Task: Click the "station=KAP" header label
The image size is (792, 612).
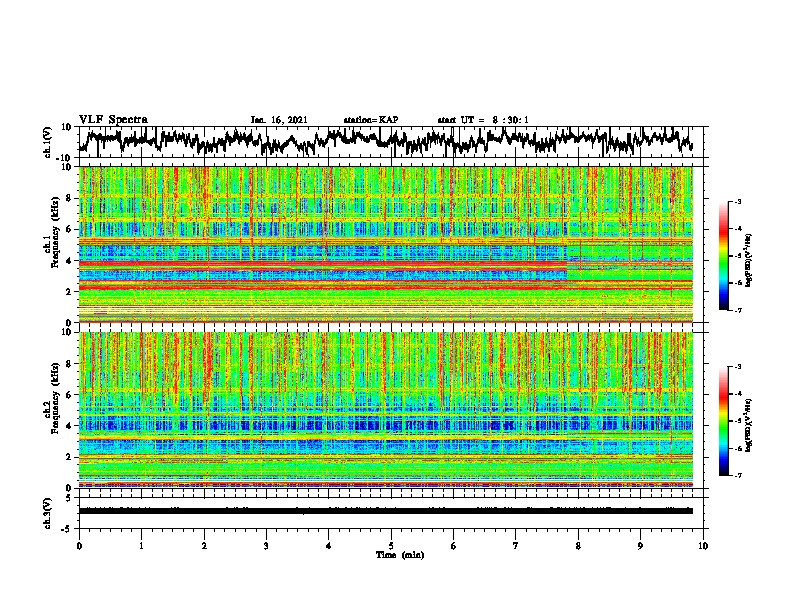Action: [371, 120]
